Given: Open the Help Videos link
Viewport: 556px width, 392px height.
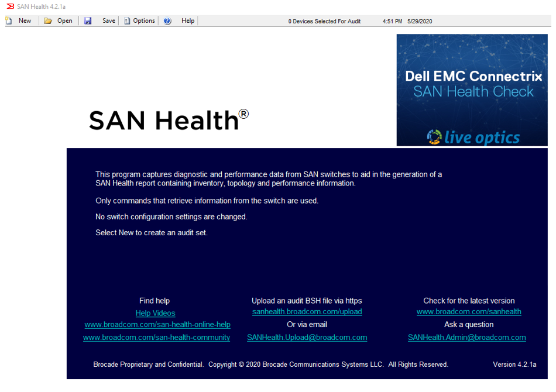Looking at the screenshot, I should coord(155,313).
